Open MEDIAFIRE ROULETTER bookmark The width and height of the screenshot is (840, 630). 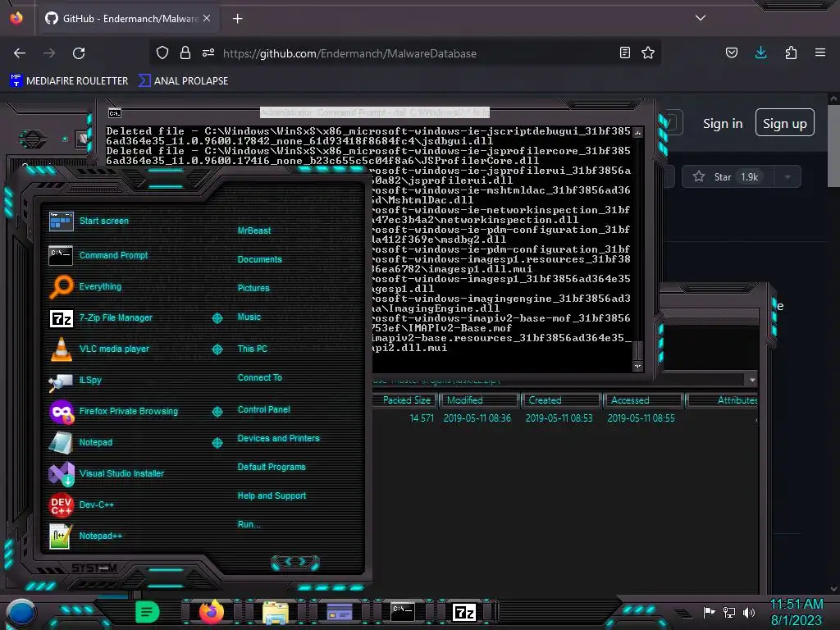tap(69, 81)
